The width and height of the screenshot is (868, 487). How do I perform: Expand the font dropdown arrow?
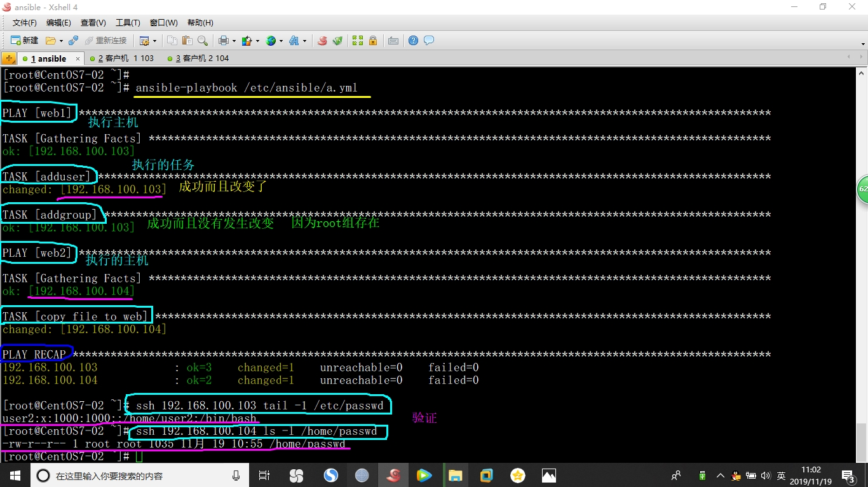[x=304, y=41]
